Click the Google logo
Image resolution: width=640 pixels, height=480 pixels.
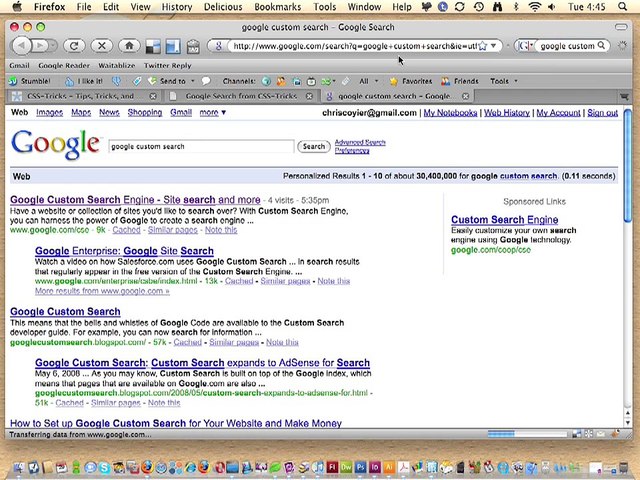[x=55, y=144]
